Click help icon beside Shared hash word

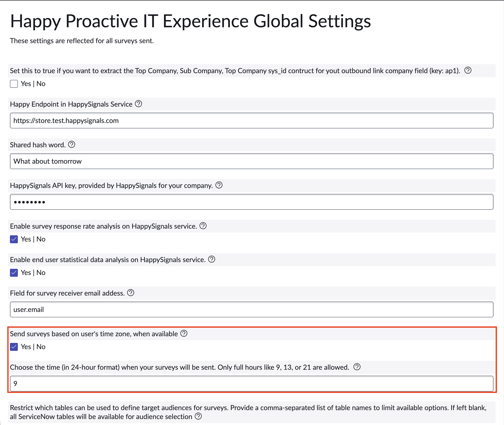[72, 145]
